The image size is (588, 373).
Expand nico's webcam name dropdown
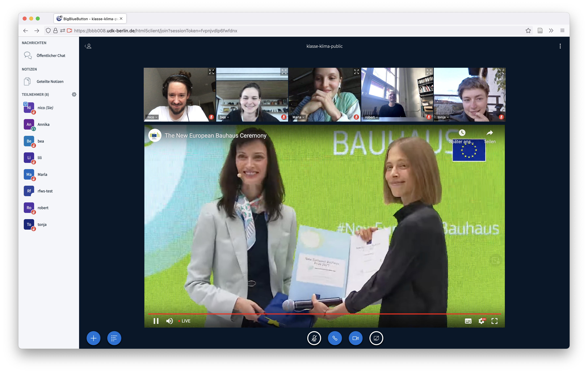152,117
